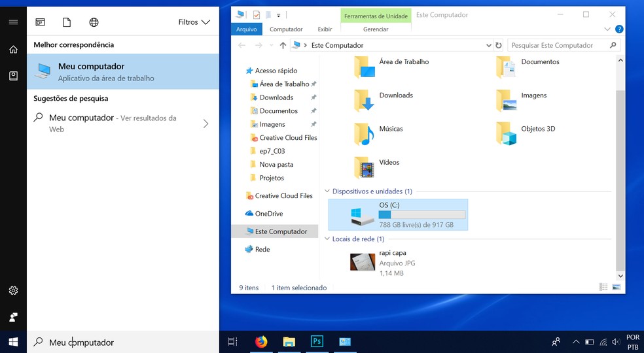
Task: Select the OS (C:) drive usage bar
Action: tap(421, 215)
